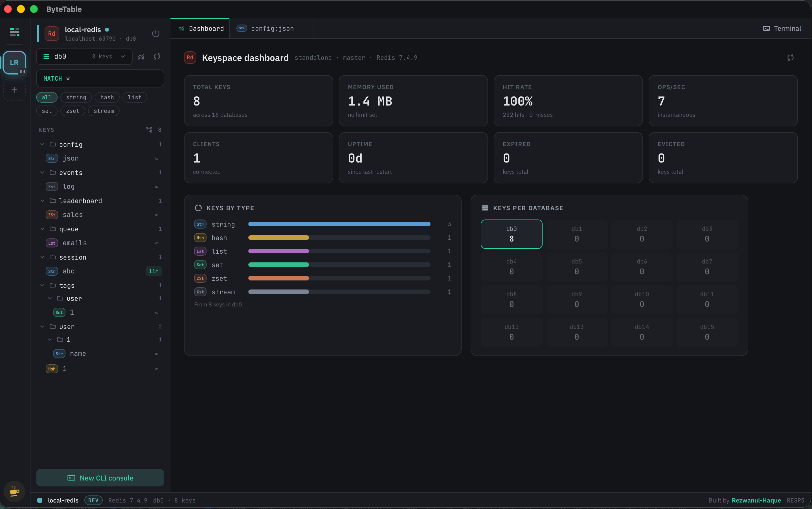
Task: Click the 11m TTL badge on abc
Action: [x=153, y=271]
